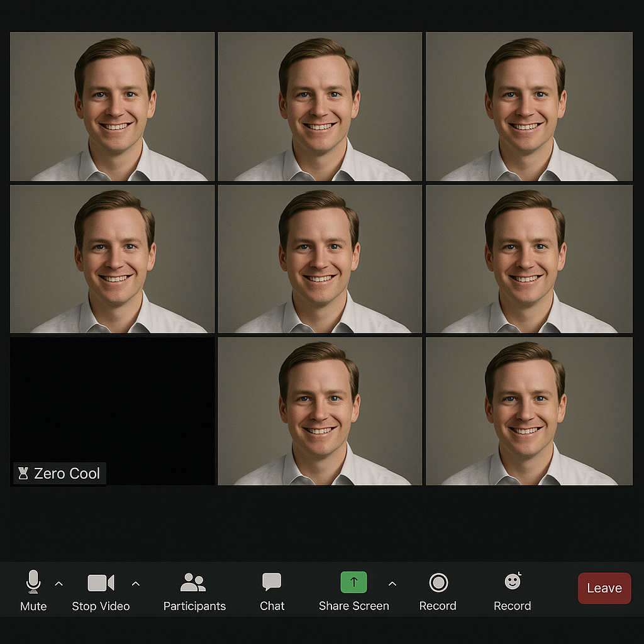Start recording with the circle Record icon
Image resolution: width=644 pixels, height=644 pixels.
[x=438, y=582]
